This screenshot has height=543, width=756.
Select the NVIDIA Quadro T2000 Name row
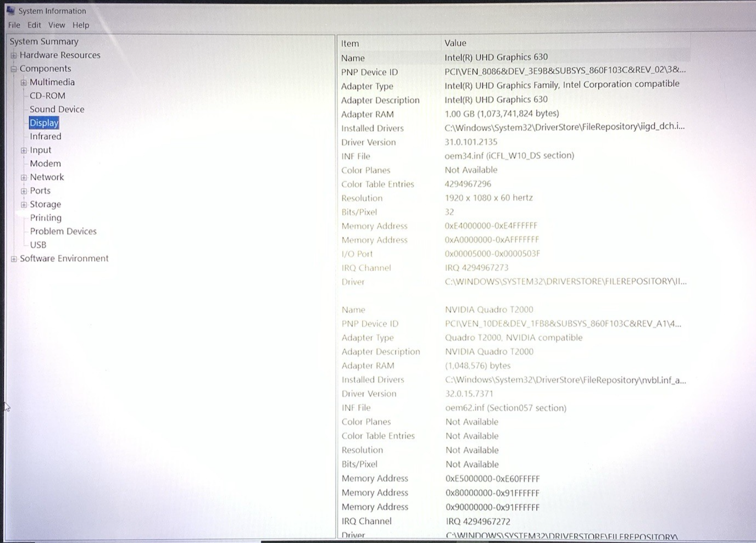coord(353,310)
